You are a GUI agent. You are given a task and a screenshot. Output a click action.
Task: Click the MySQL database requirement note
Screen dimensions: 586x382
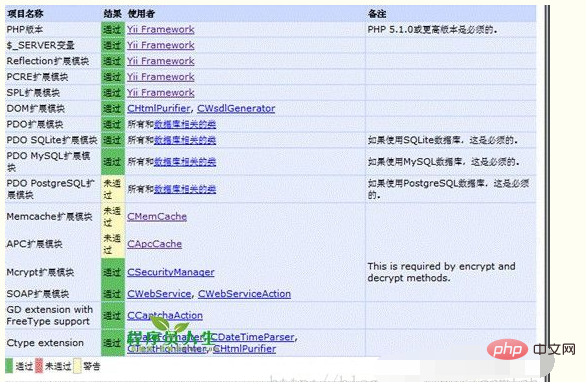(444, 161)
